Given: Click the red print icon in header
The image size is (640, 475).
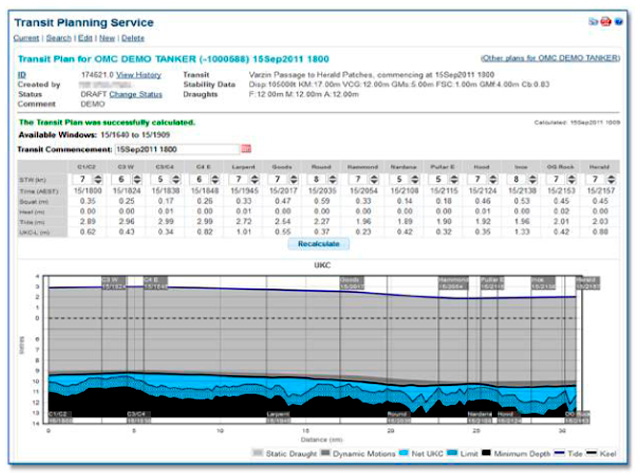Looking at the screenshot, I should tap(606, 21).
